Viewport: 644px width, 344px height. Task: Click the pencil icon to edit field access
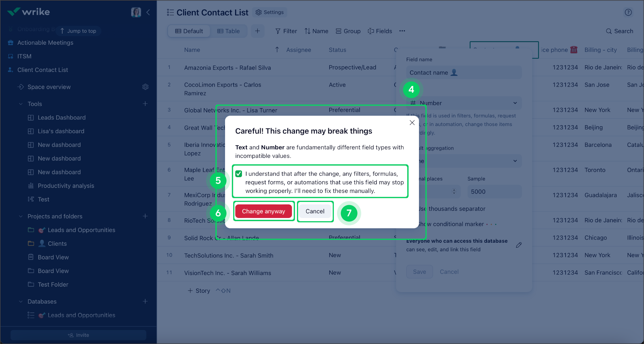pos(519,245)
